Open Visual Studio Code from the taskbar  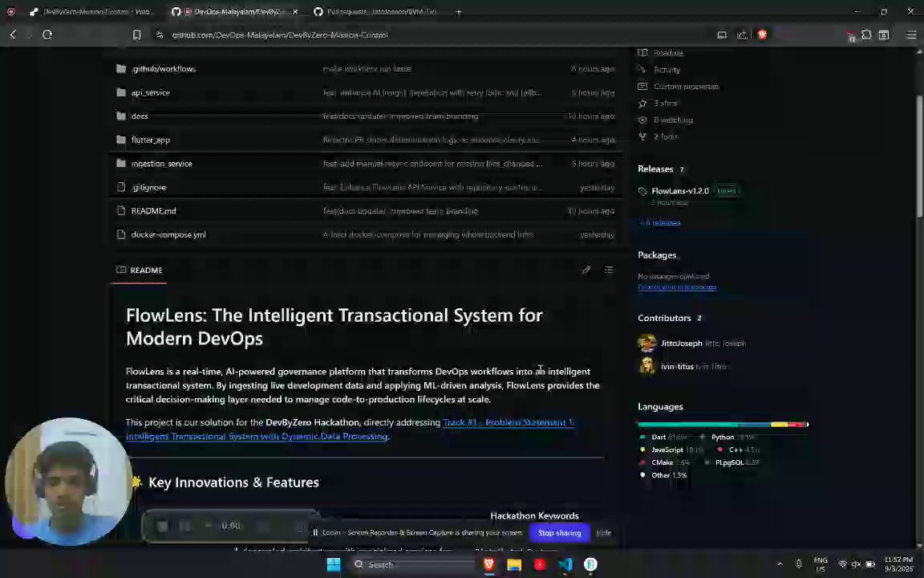point(565,564)
